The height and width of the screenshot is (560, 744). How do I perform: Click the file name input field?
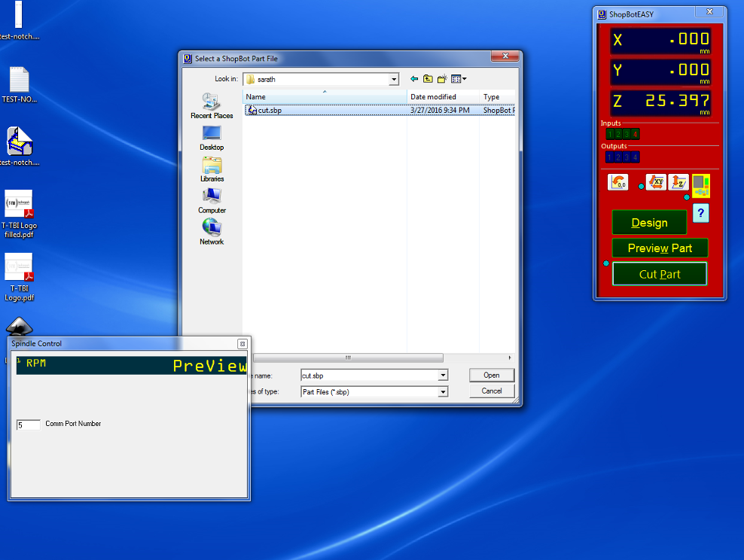tap(370, 376)
